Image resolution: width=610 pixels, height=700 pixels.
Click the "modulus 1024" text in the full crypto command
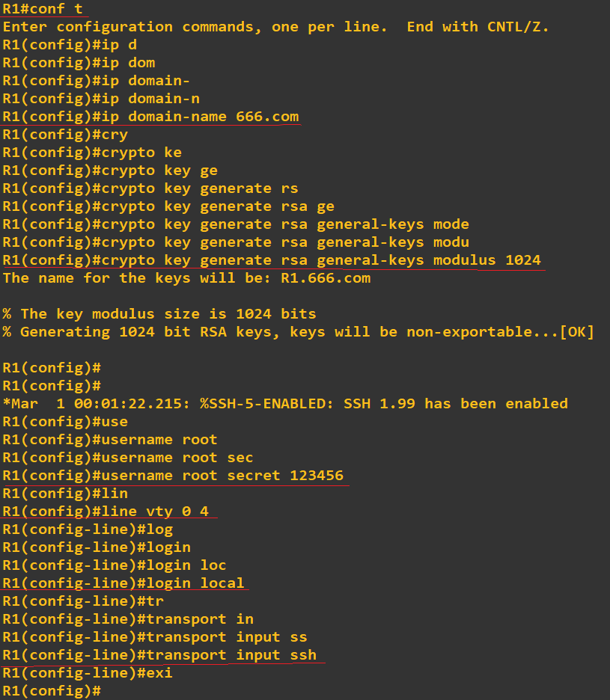pos(487,260)
